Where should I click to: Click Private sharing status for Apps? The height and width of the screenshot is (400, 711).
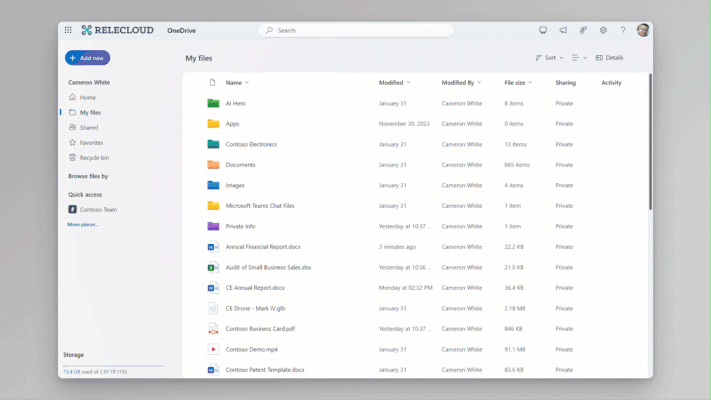[564, 123]
